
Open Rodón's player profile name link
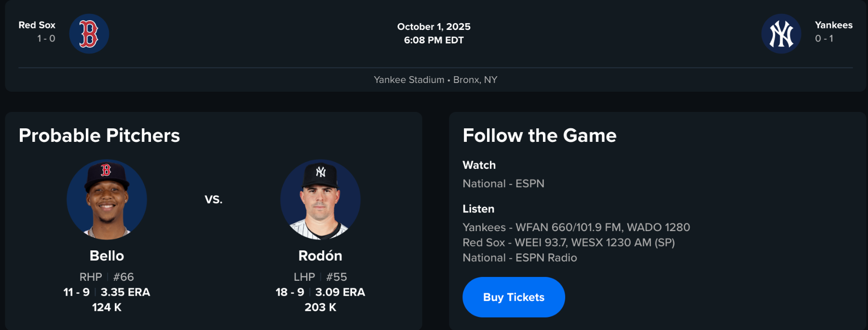point(320,256)
